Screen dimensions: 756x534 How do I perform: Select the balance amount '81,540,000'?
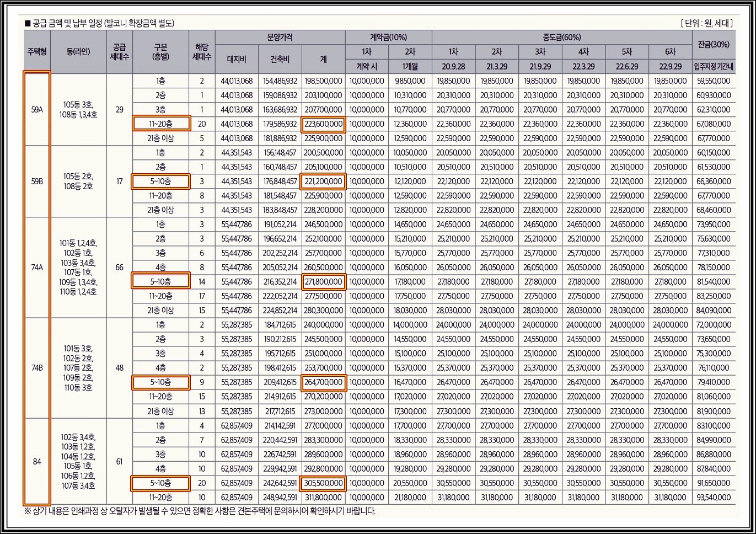pyautogui.click(x=714, y=282)
